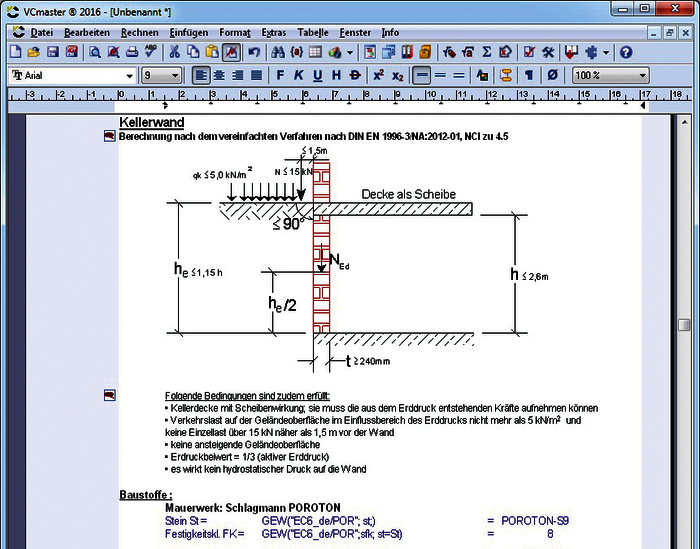Align text left

[200, 75]
